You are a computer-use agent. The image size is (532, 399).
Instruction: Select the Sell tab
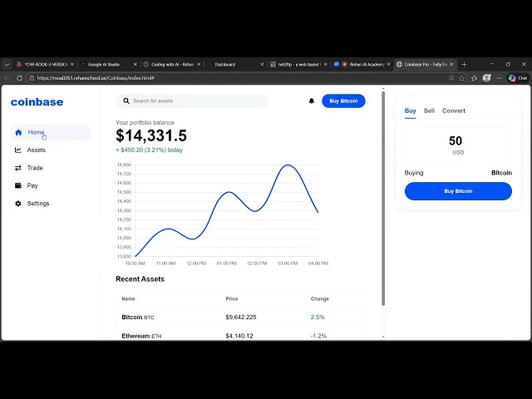click(x=429, y=111)
